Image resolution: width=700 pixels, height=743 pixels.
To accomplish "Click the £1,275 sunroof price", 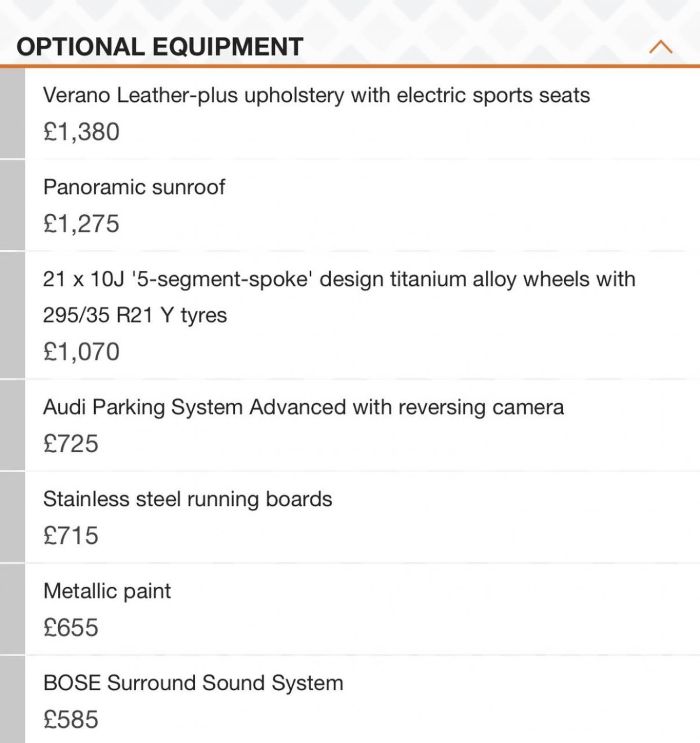I will click(x=81, y=224).
